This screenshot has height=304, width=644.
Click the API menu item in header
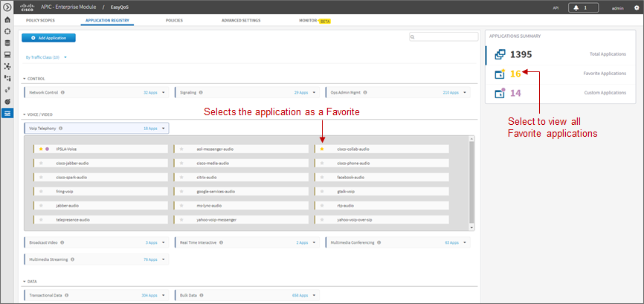pos(556,7)
